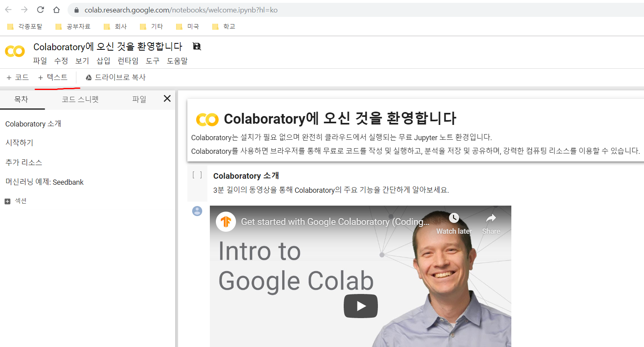Viewport: 644px width, 347px height.
Task: Switch to the 코드 스니펫 tab
Action: point(80,99)
